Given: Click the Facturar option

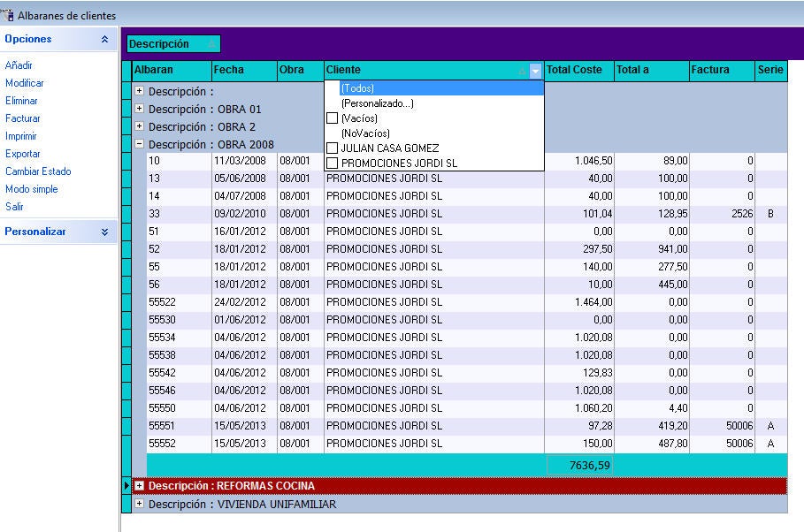Looking at the screenshot, I should pyautogui.click(x=23, y=118).
